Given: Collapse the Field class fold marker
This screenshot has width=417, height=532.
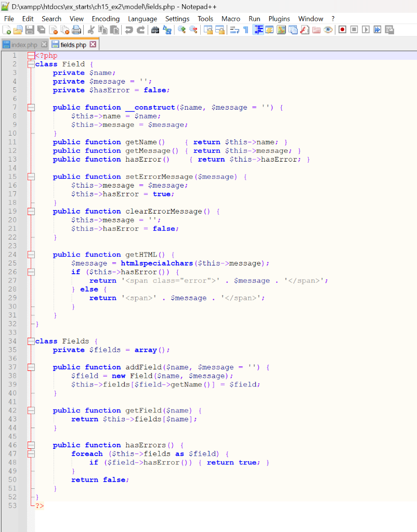Looking at the screenshot, I should coord(30,64).
